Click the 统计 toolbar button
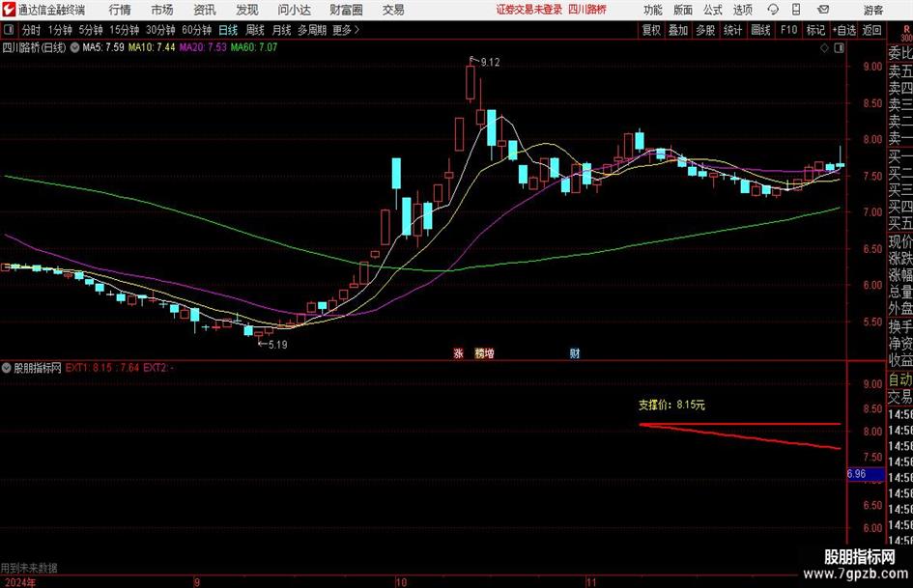The height and width of the screenshot is (588, 913). tap(732, 30)
